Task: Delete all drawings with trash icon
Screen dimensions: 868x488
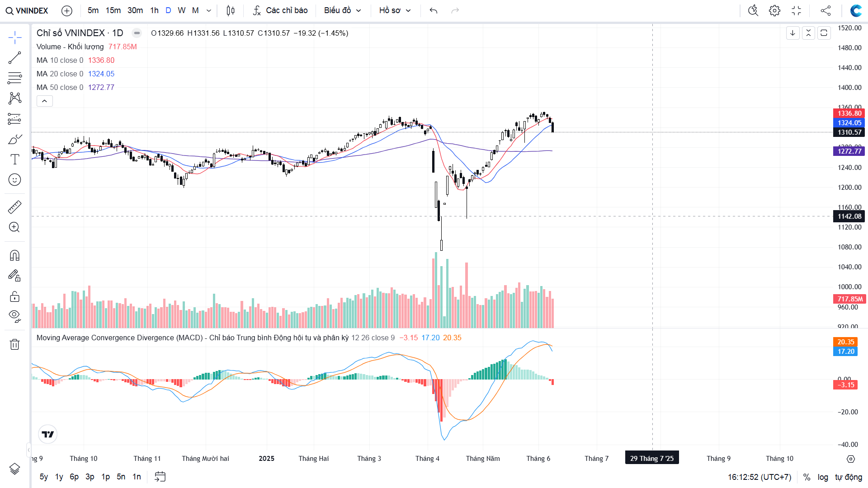Action: [x=14, y=344]
